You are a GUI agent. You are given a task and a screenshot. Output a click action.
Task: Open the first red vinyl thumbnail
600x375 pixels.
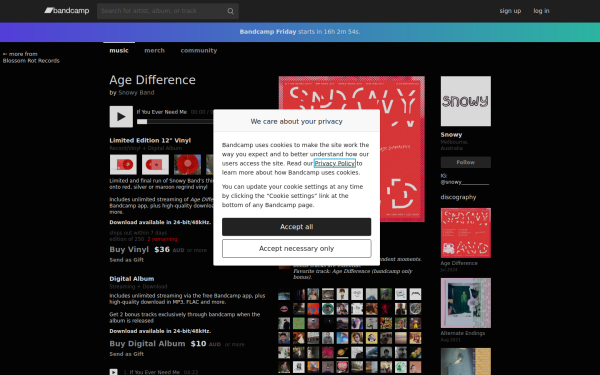click(123, 165)
